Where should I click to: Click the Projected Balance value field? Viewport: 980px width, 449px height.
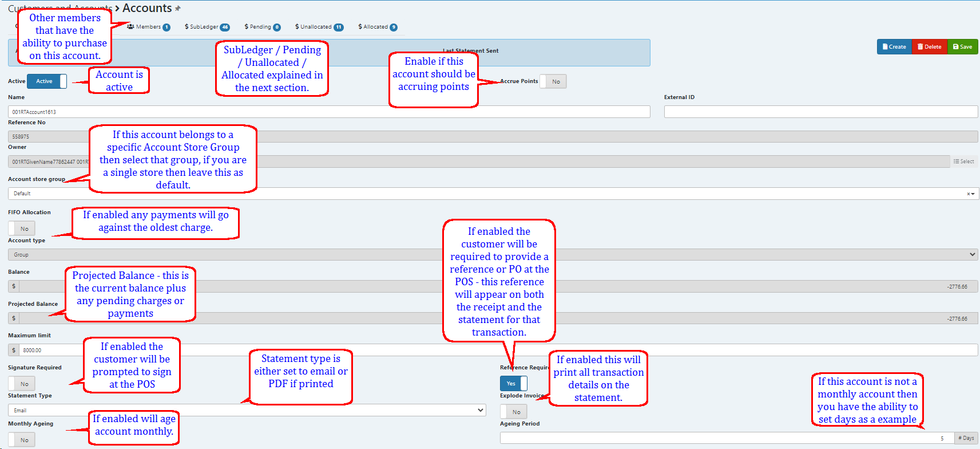tap(498, 318)
